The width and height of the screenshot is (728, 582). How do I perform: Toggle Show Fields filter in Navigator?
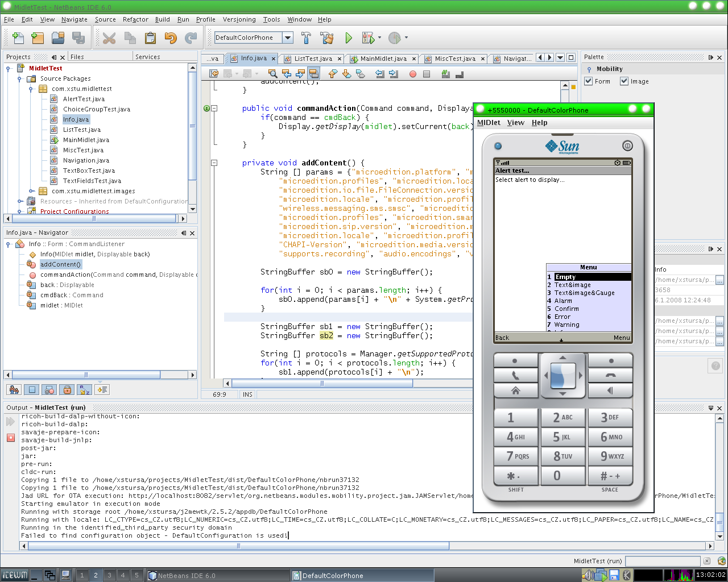[32, 390]
